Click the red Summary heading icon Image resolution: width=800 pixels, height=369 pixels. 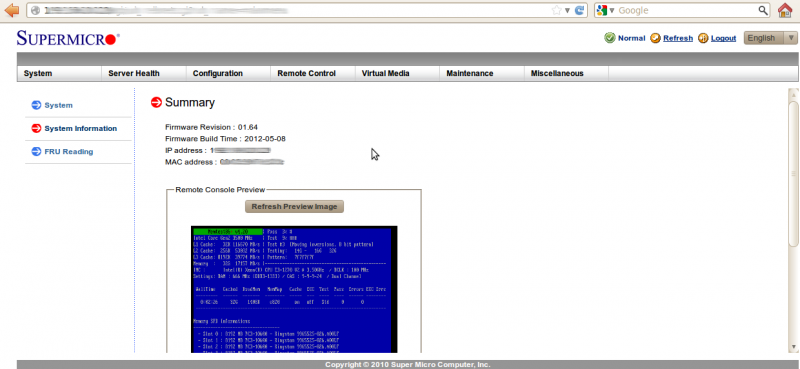click(156, 103)
